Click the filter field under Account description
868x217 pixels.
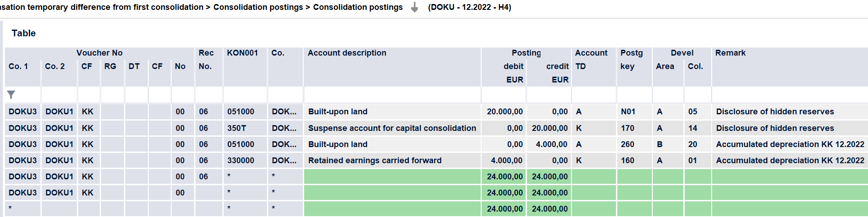[x=392, y=95]
